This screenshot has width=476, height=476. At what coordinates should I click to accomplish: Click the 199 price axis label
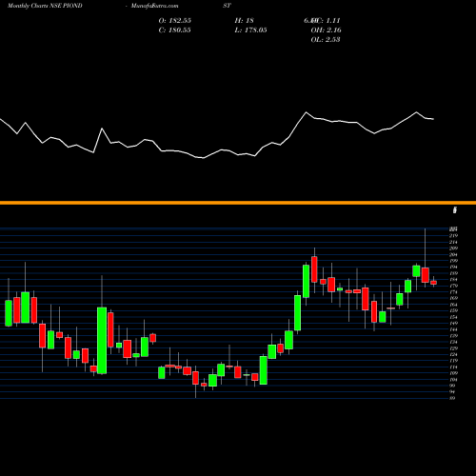click(453, 261)
